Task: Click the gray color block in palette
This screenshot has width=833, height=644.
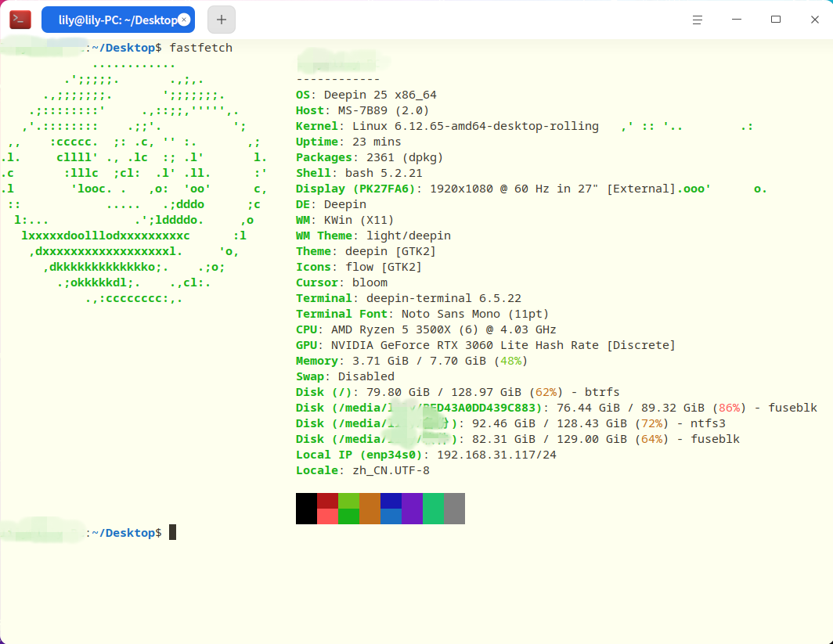Action: pyautogui.click(x=454, y=509)
